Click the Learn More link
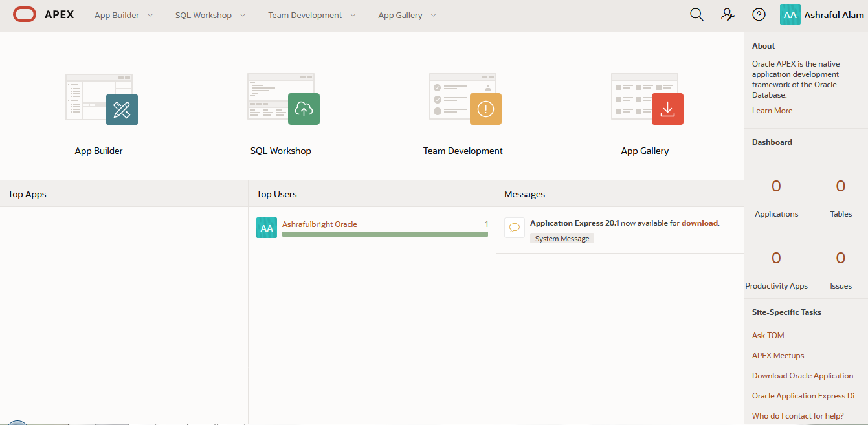868x425 pixels. 775,111
